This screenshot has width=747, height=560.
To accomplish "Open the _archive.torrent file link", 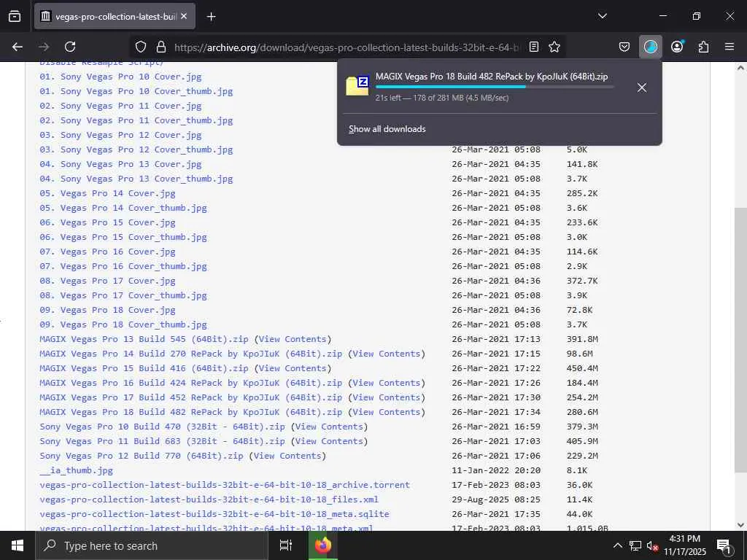I will pos(225,485).
